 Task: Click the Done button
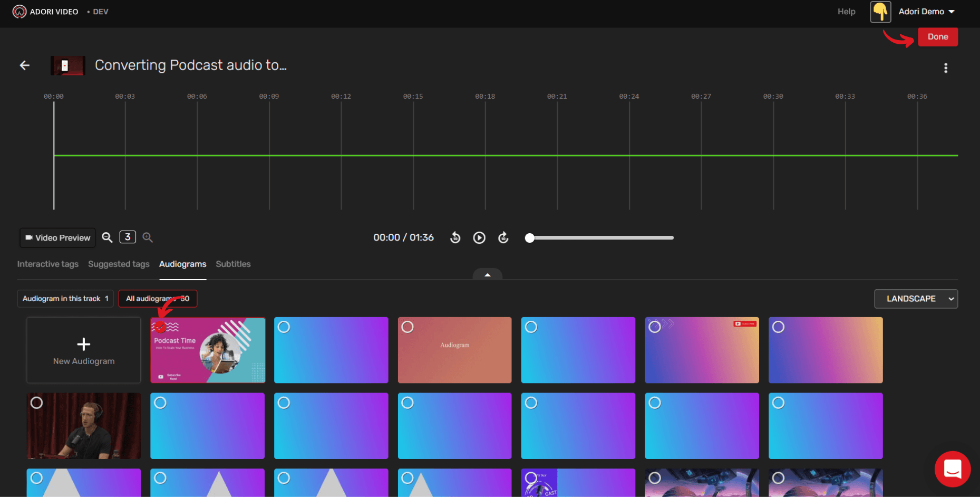[x=938, y=36]
